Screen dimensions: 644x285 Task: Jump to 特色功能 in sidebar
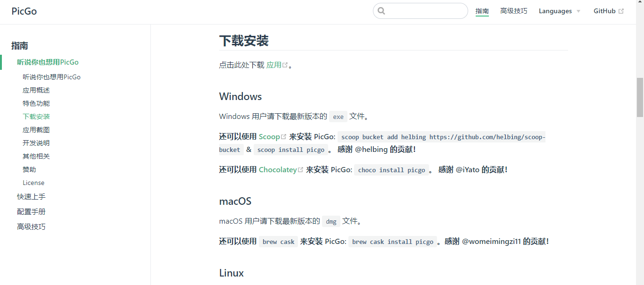tap(36, 103)
